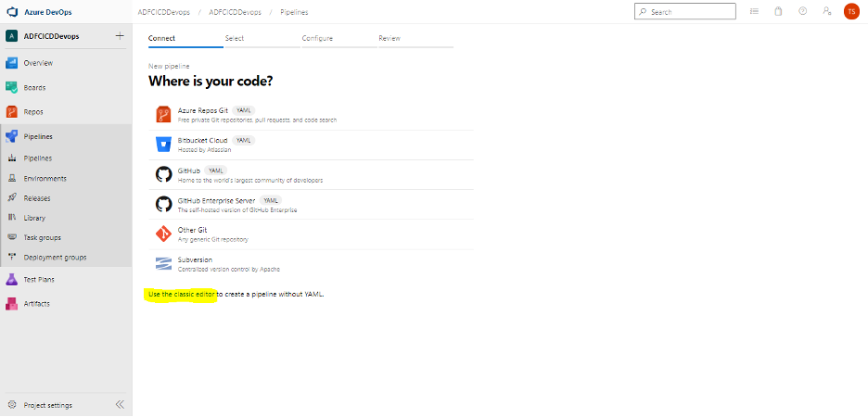868x417 pixels.
Task: Open Project settings label
Action: tap(47, 405)
